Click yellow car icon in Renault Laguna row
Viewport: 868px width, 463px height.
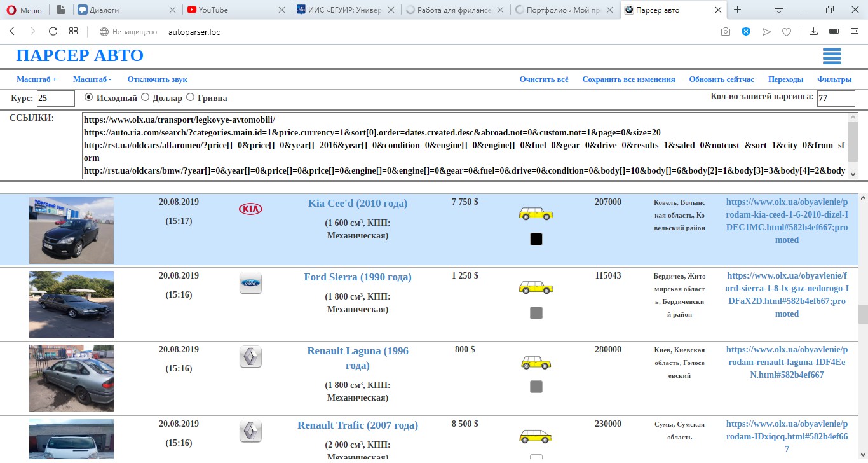point(536,363)
